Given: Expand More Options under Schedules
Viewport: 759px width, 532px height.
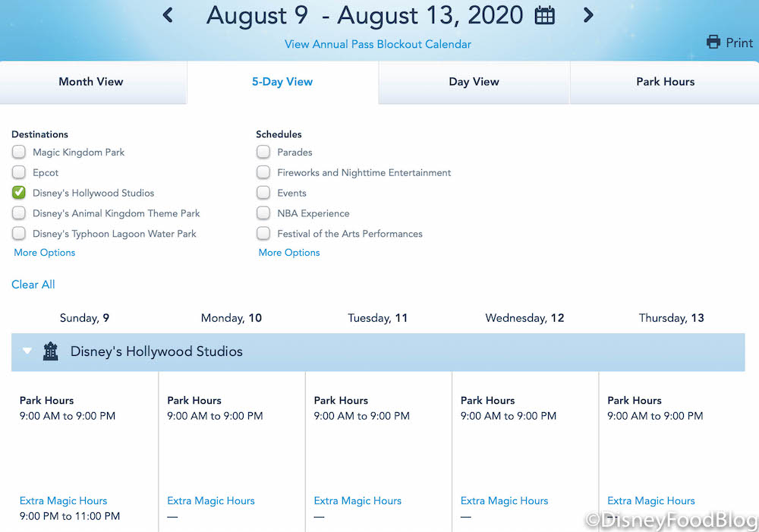Looking at the screenshot, I should point(289,253).
